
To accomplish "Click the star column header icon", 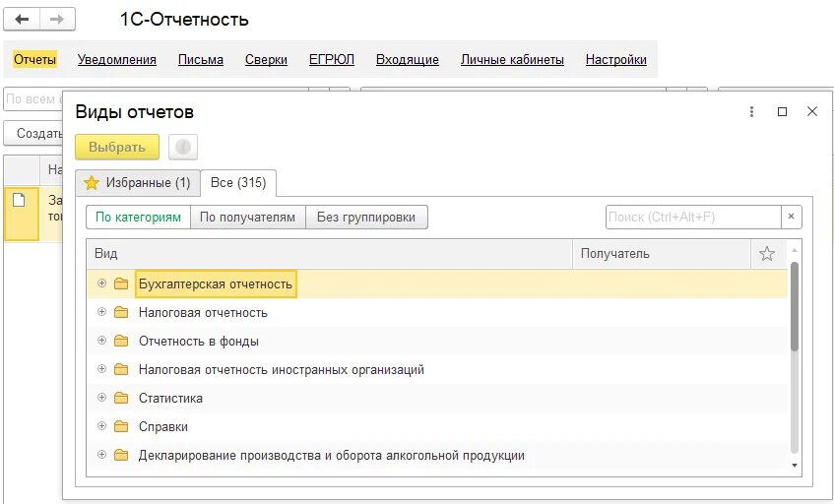I will (x=766, y=254).
